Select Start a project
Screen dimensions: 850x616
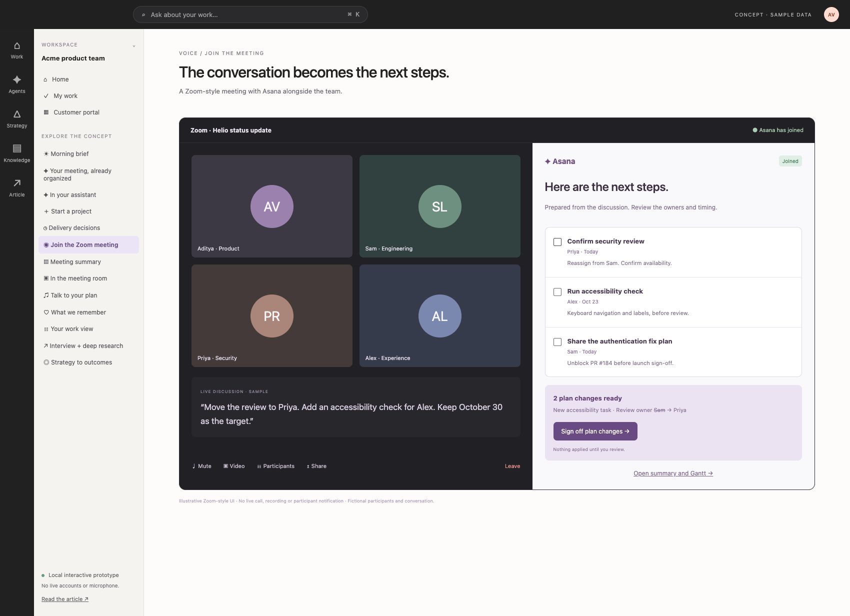click(x=88, y=211)
